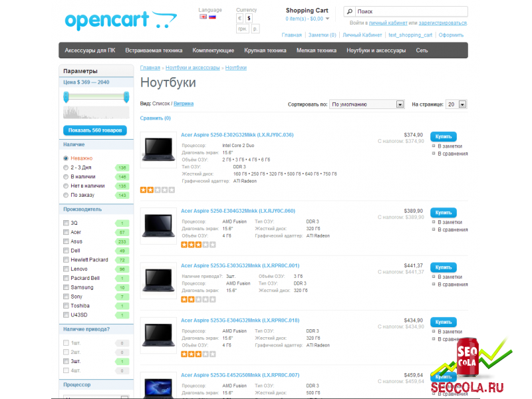Viewport: 532px width, 399px height.
Task: Switch view to Витрина
Action: [184, 104]
